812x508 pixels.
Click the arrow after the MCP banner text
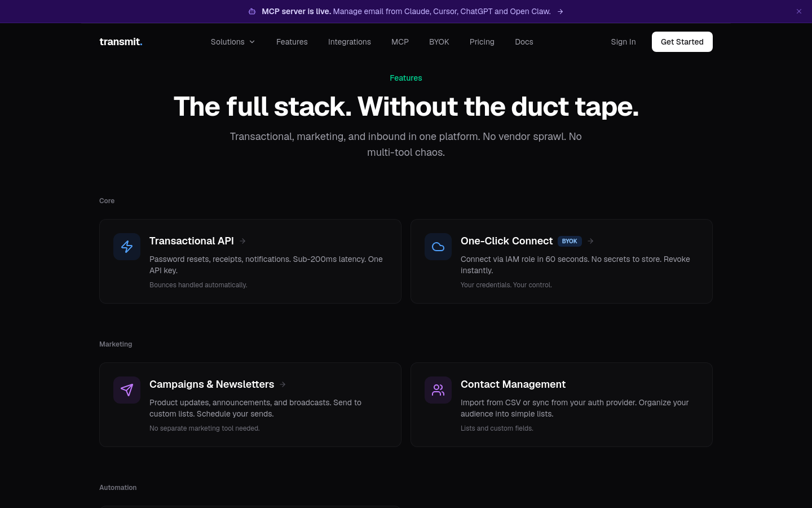click(560, 11)
